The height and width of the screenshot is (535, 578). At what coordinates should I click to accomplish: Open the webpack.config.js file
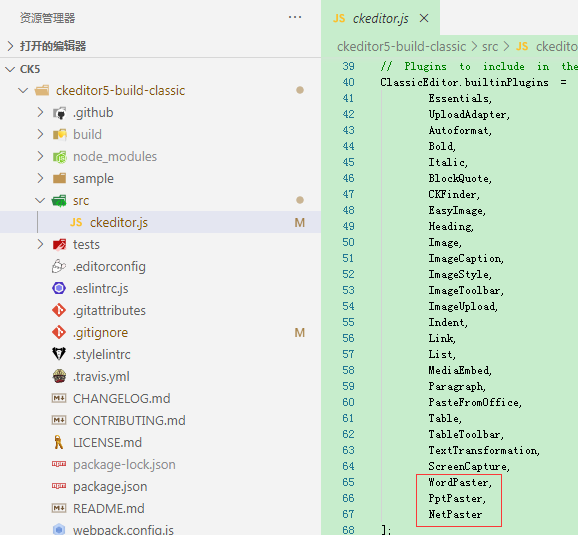click(123, 530)
